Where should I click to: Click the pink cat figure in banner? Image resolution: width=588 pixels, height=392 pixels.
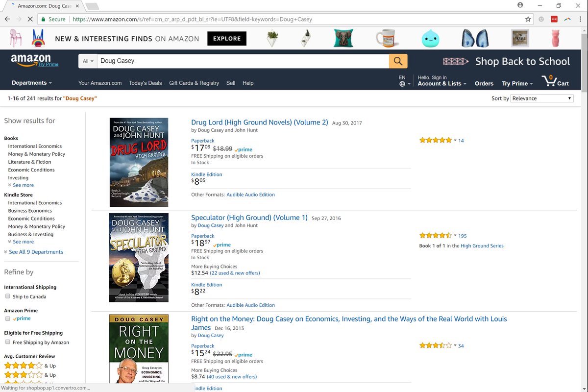(x=555, y=38)
